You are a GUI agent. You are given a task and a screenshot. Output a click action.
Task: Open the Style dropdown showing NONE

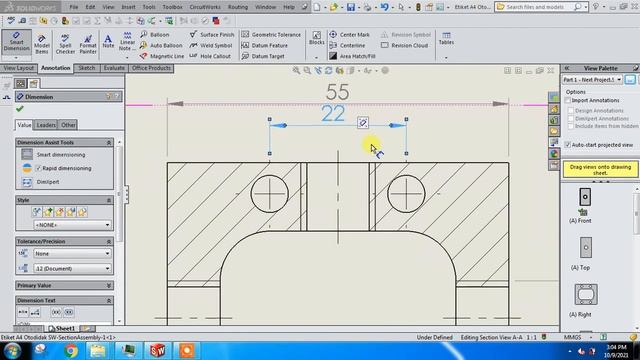coord(72,225)
